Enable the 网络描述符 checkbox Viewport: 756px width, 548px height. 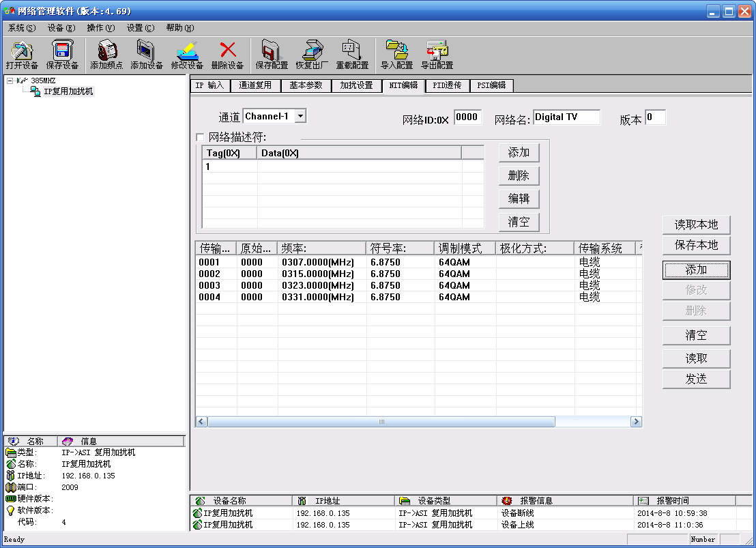click(200, 137)
